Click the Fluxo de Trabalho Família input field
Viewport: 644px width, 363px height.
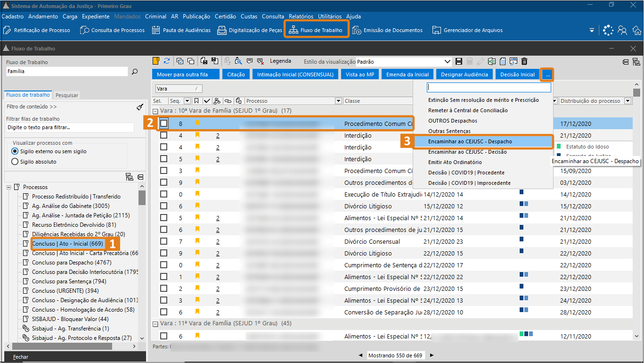click(x=66, y=72)
